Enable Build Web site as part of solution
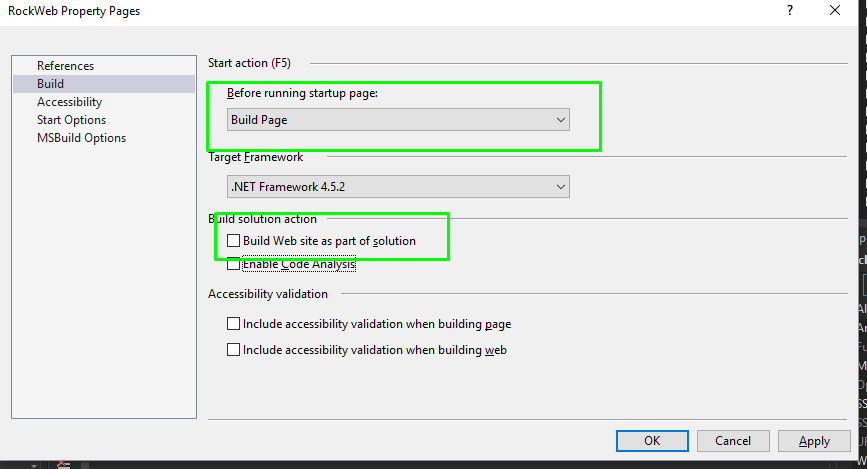 point(233,241)
